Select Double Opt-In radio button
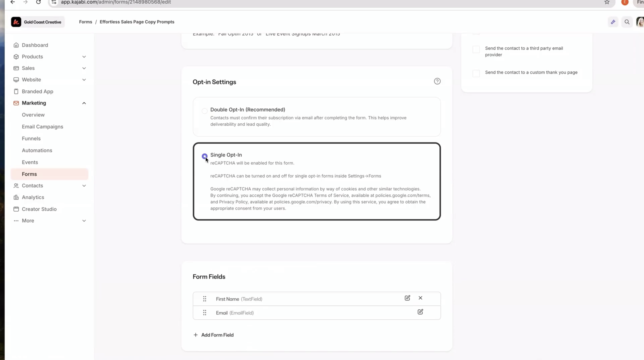 (x=204, y=111)
